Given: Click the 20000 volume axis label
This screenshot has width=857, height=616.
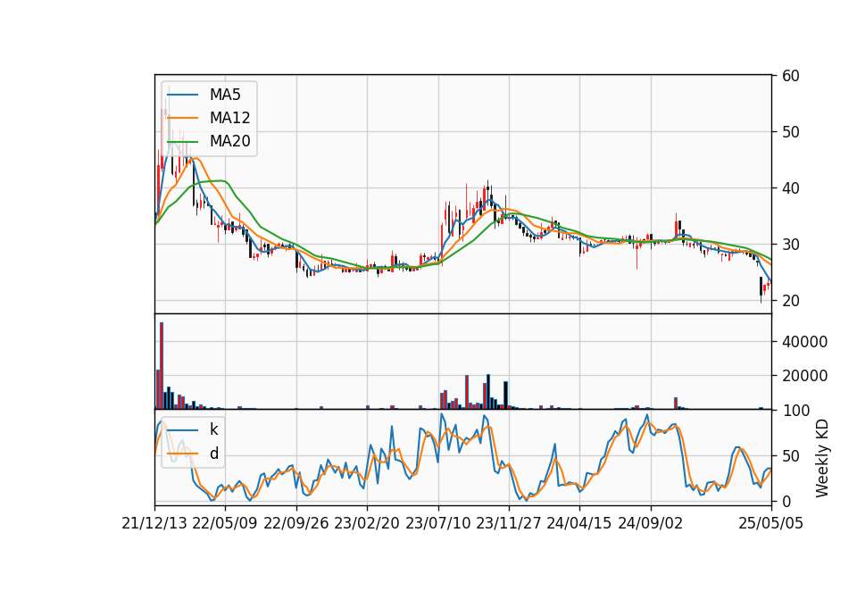Looking at the screenshot, I should [804, 376].
